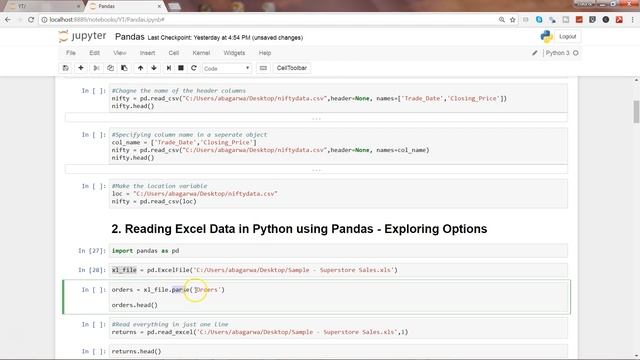Move selected cell up
This screenshot has height=360, width=640.
pos(140,68)
